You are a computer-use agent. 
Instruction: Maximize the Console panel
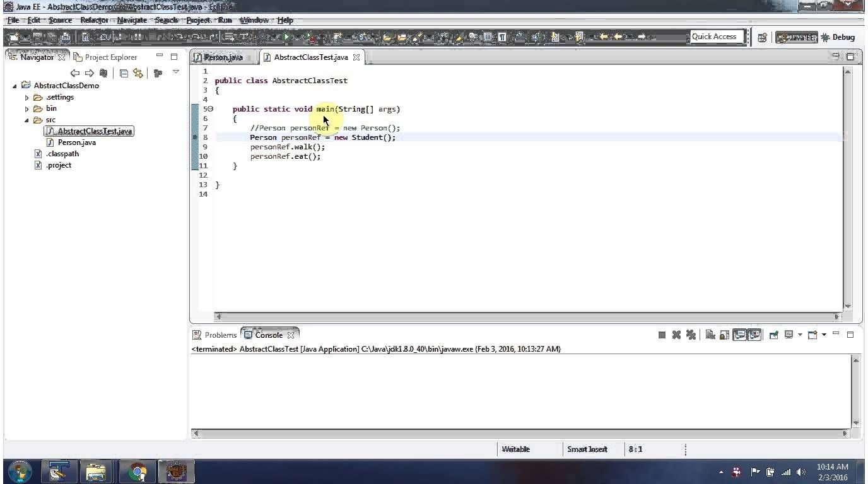[850, 335]
